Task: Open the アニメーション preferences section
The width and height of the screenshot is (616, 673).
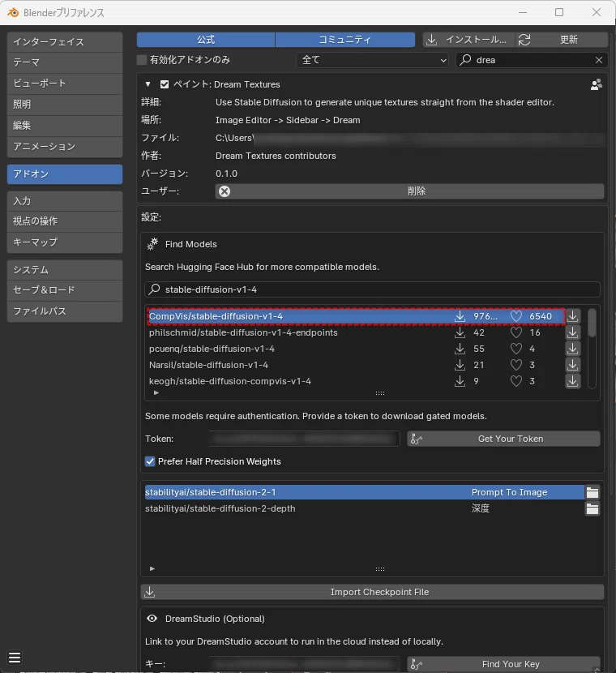Action: (x=65, y=147)
